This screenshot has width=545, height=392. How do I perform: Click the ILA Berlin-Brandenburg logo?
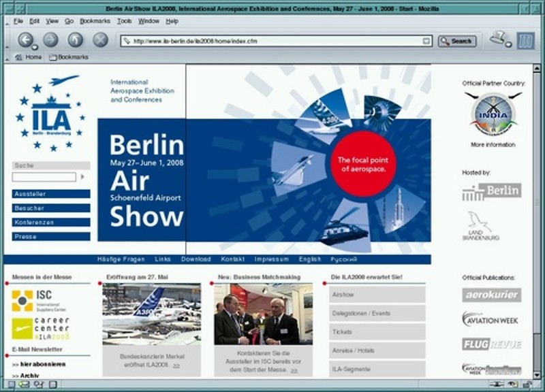click(x=50, y=114)
